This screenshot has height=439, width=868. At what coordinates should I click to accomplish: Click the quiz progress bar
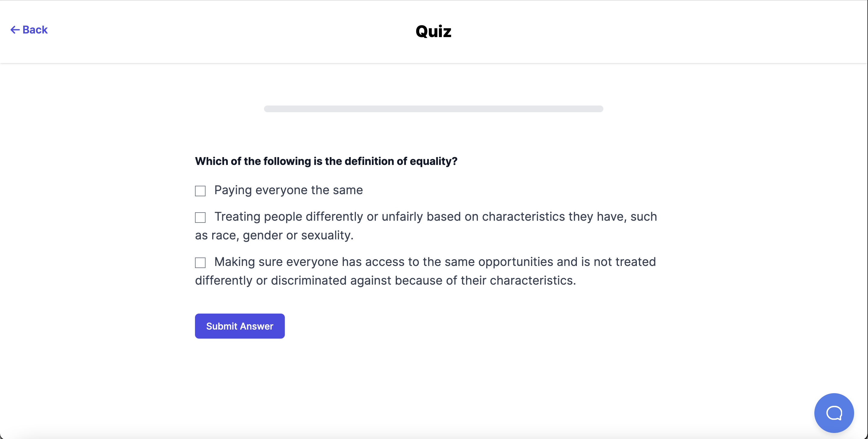433,109
